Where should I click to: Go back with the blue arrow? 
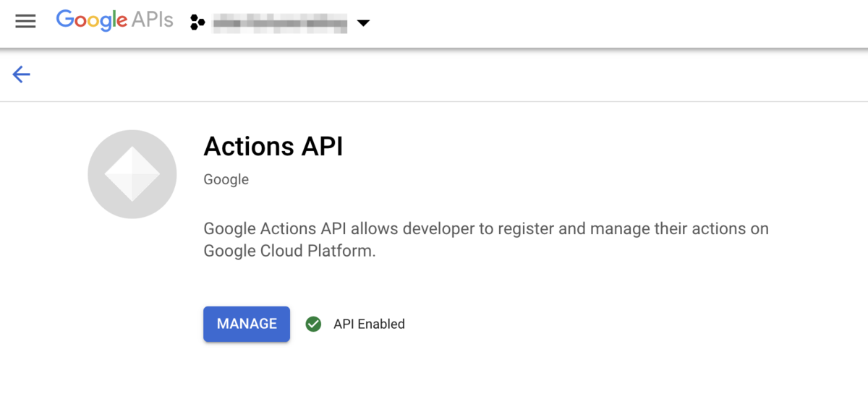point(21,74)
